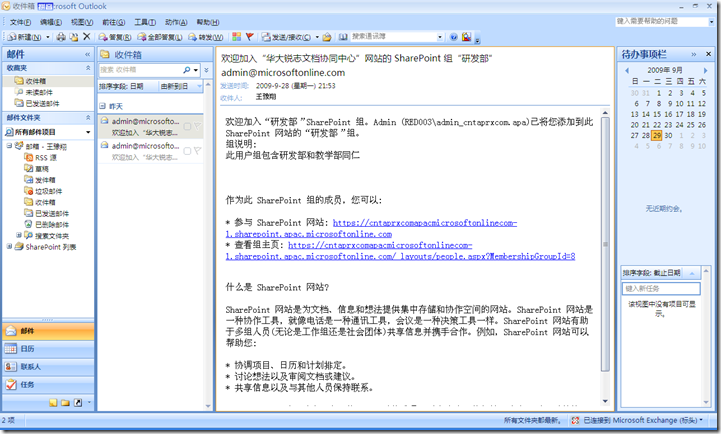The width and height of the screenshot is (721, 434).
Task: Click the magnifier icon in the inbox search
Action: [186, 70]
